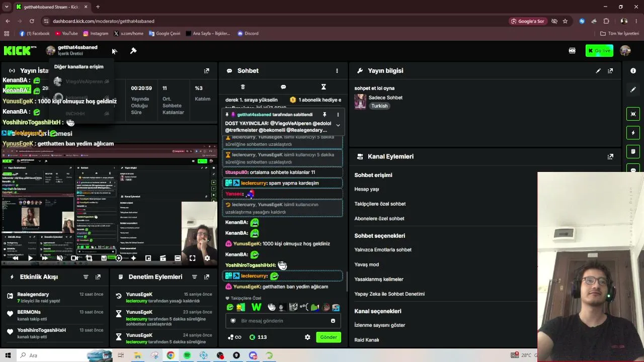Click the speech bubble icon in Sohbet toolbar

tap(283, 87)
